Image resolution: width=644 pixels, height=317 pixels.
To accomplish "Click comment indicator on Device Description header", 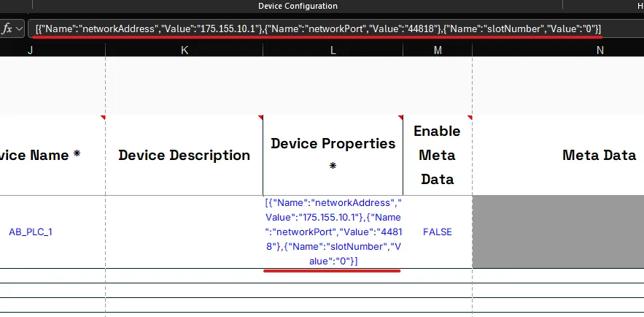I will [x=261, y=117].
